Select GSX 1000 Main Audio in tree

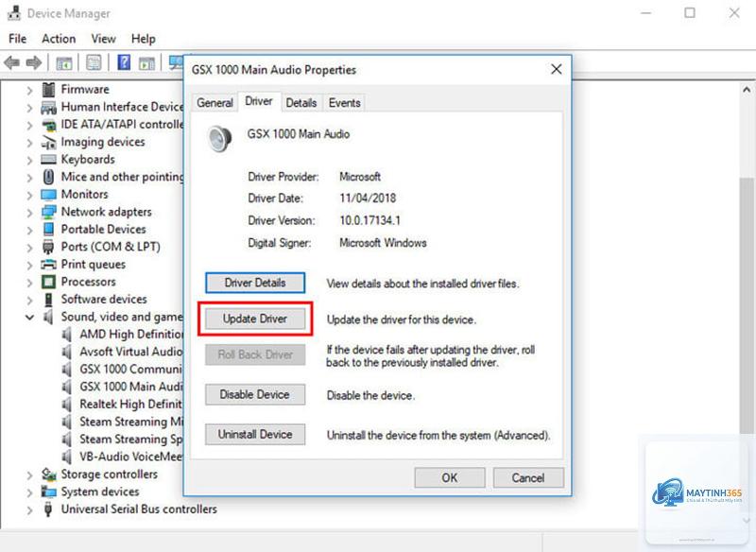click(130, 387)
